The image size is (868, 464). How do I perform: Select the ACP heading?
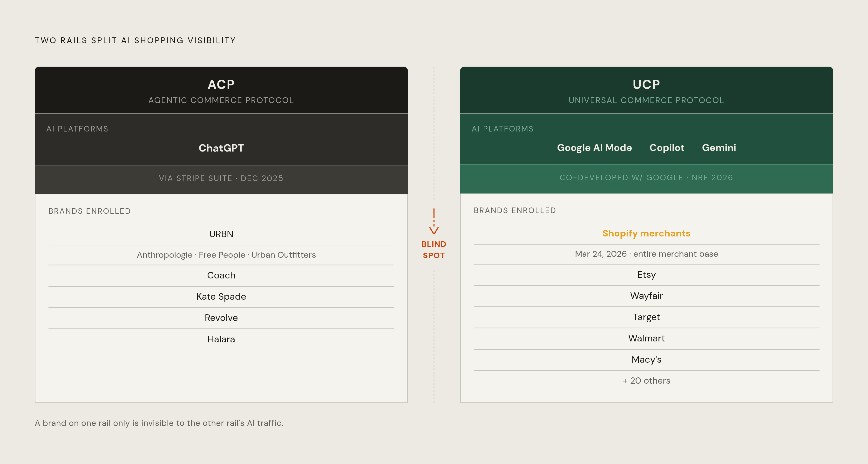click(x=221, y=84)
